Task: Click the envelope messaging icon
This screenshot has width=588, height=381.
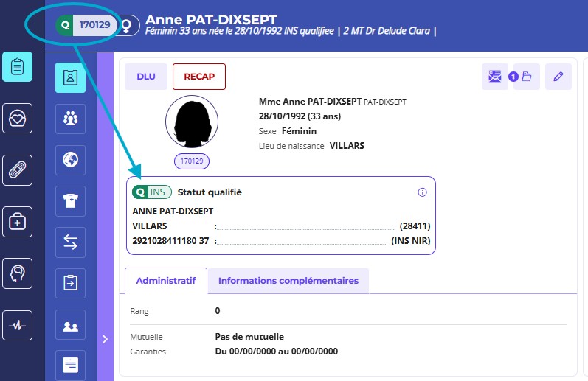Action: pyautogui.click(x=494, y=77)
